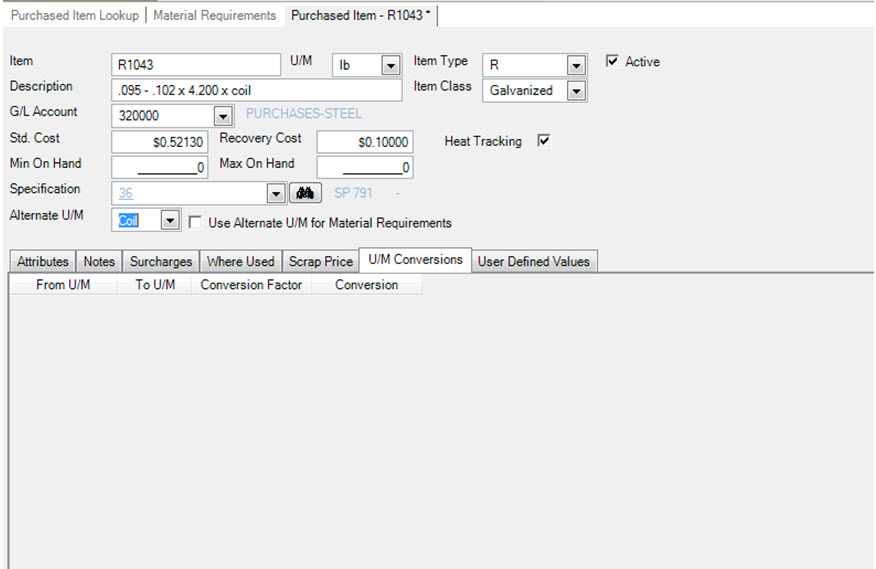Click the Std. Cost input field
This screenshot has height=569, width=876.
coord(160,142)
